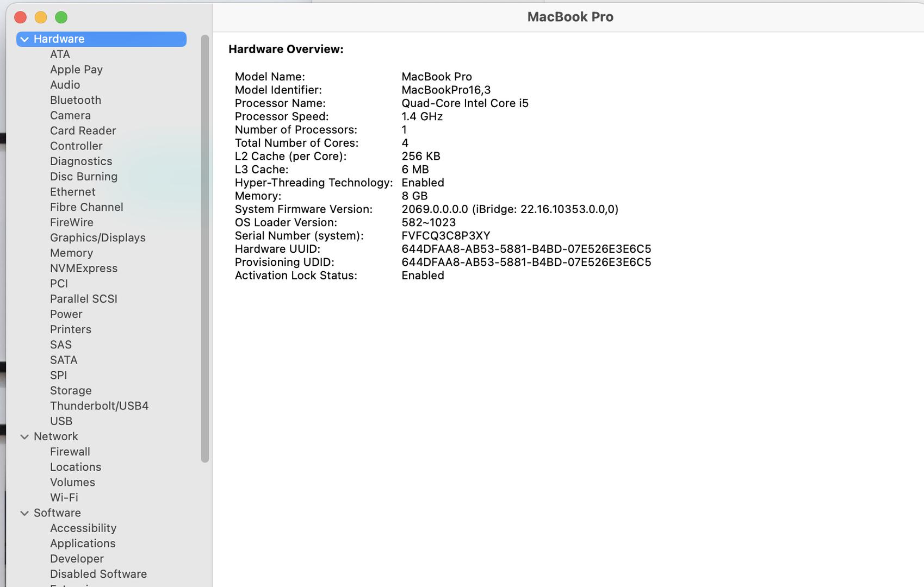924x587 pixels.
Task: Select Thunderbolt/USB4 in the sidebar
Action: point(100,406)
